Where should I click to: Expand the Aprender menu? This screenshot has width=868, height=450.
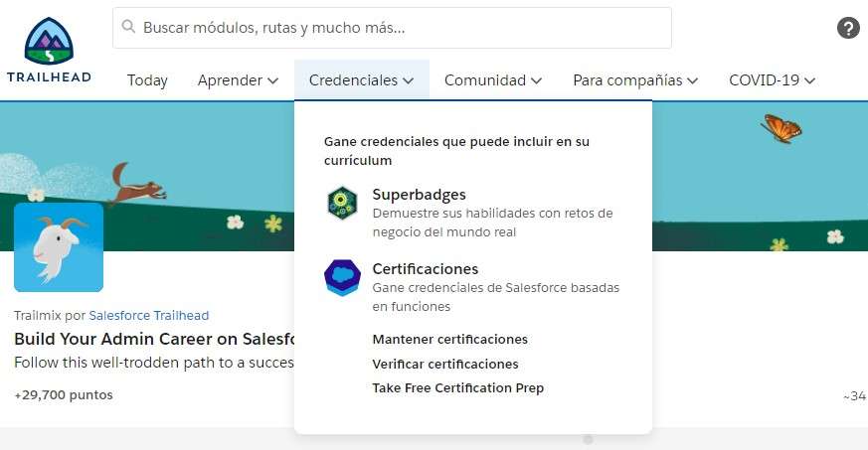[238, 80]
